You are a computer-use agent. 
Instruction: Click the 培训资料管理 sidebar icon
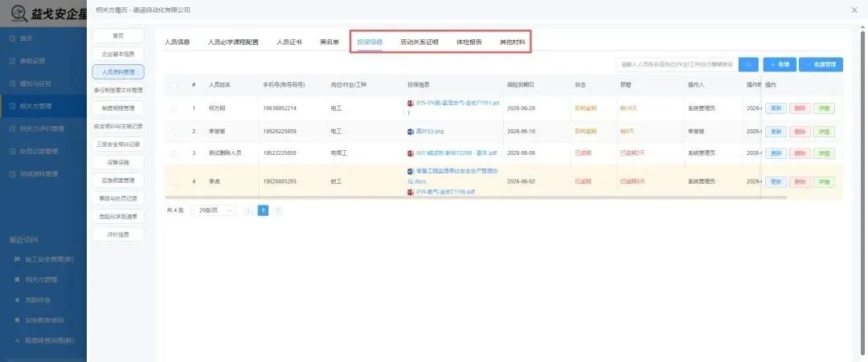(x=12, y=174)
